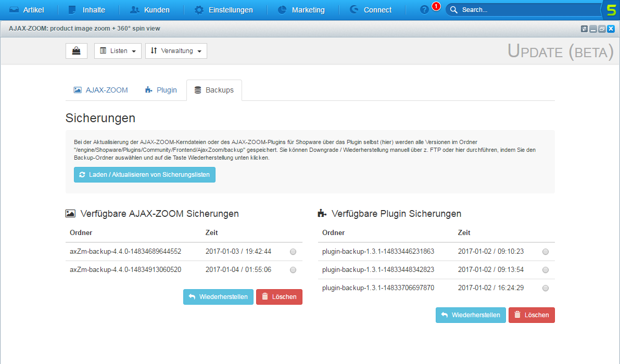The image size is (620, 364).
Task: Open the Inhalte menu
Action: [86, 10]
